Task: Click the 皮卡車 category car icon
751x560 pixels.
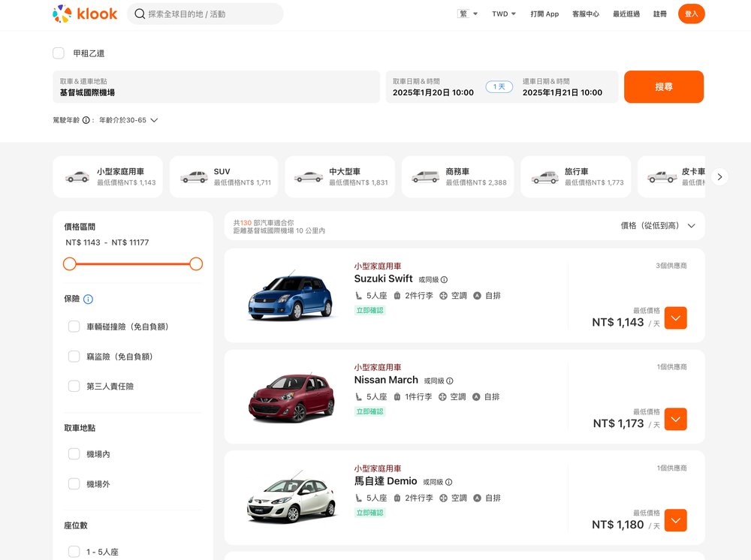Action: pyautogui.click(x=661, y=176)
